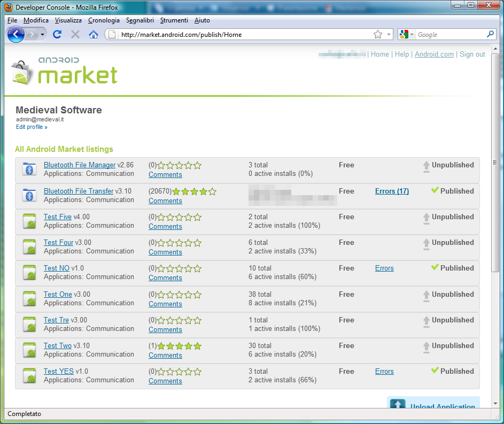
Task: Open the Strumenti menu
Action: (174, 20)
